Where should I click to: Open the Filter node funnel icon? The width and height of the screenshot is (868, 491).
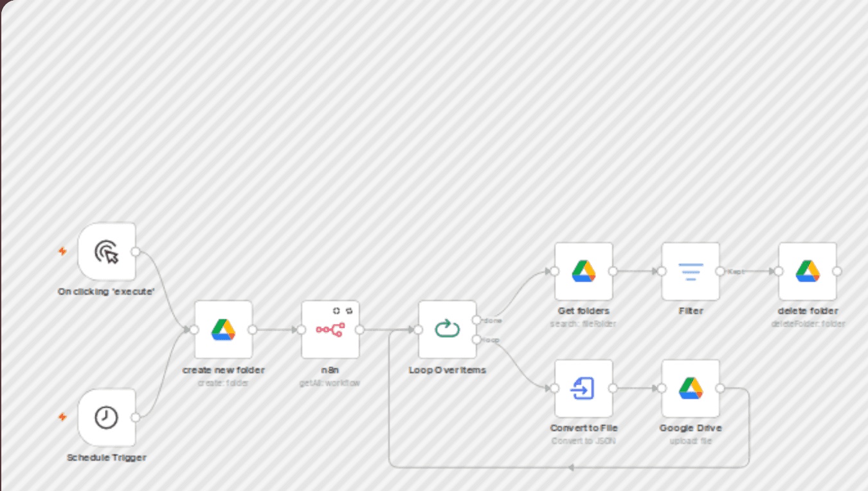[x=691, y=271]
